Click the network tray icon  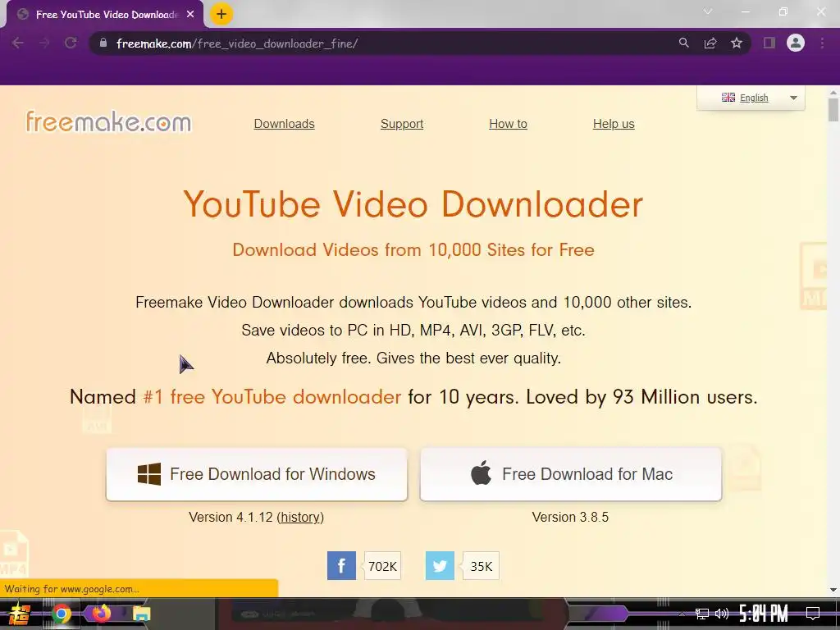(x=702, y=614)
